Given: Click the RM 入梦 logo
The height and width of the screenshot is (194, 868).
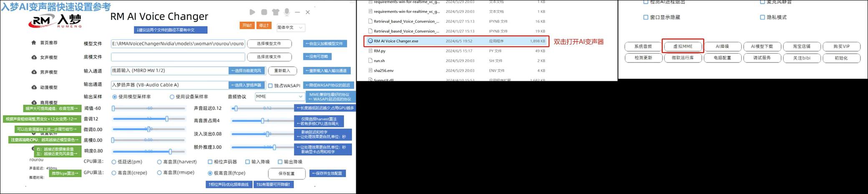Looking at the screenshot, I should point(55,21).
